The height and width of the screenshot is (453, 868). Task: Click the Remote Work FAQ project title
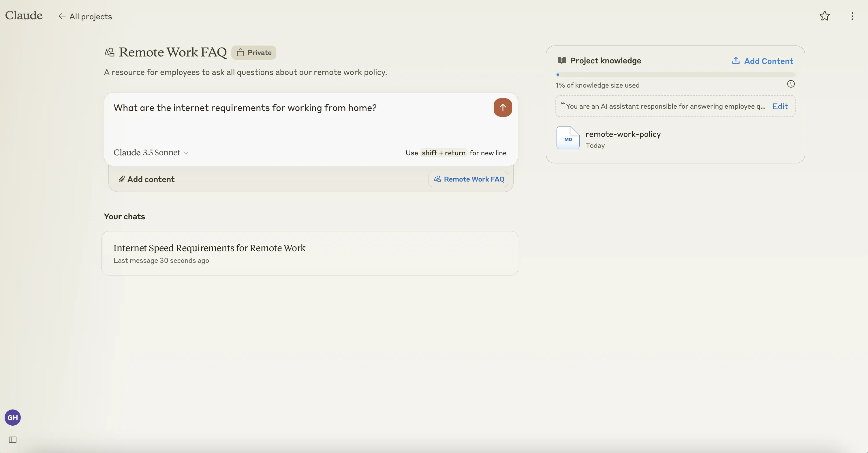tap(173, 52)
